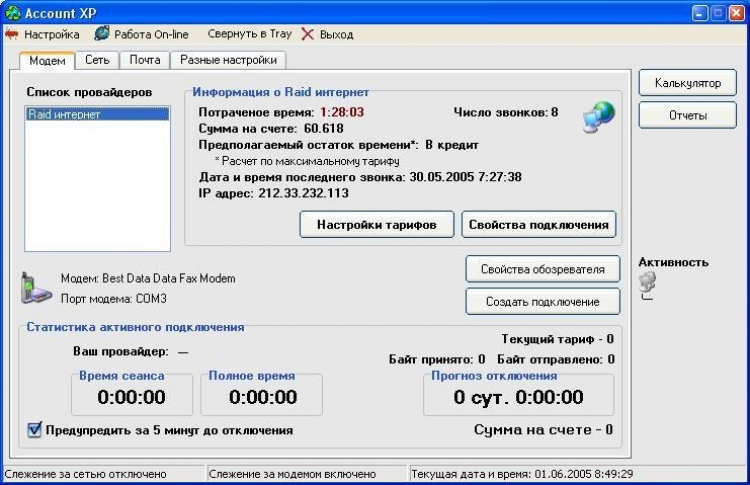
Task: Close the Account XP window
Action: pyautogui.click(x=736, y=13)
